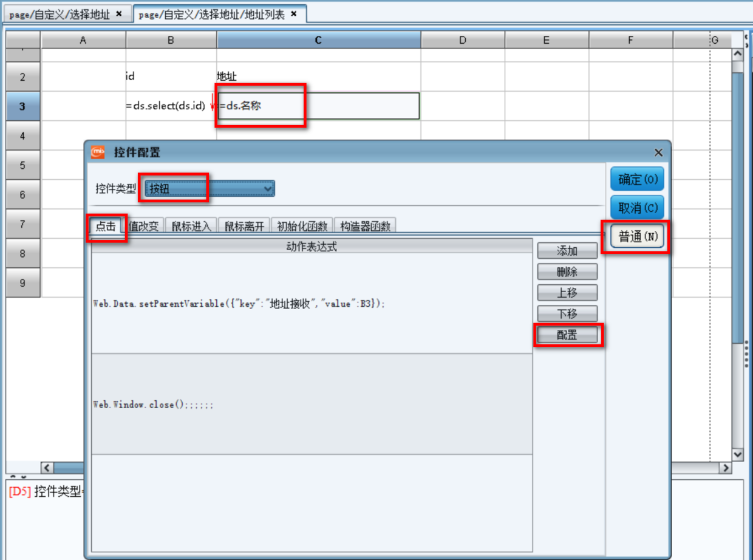753x560 pixels.
Task: Click the 下移 button
Action: (567, 313)
